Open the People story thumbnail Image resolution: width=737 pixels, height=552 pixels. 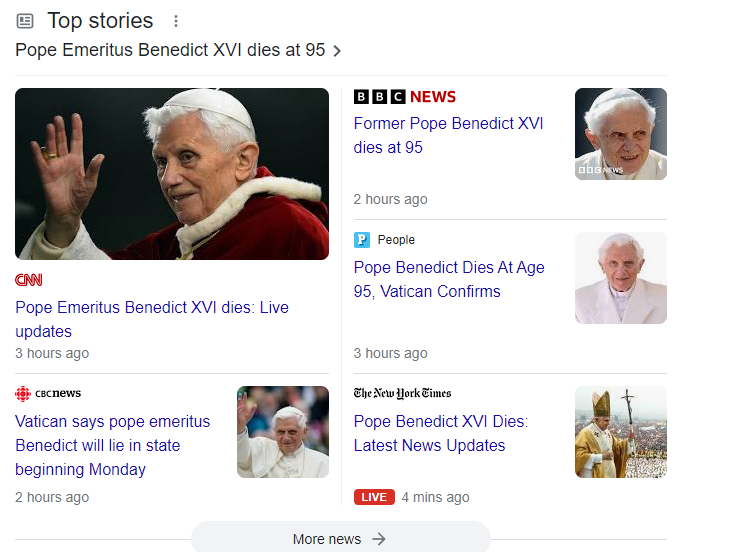pyautogui.click(x=621, y=278)
